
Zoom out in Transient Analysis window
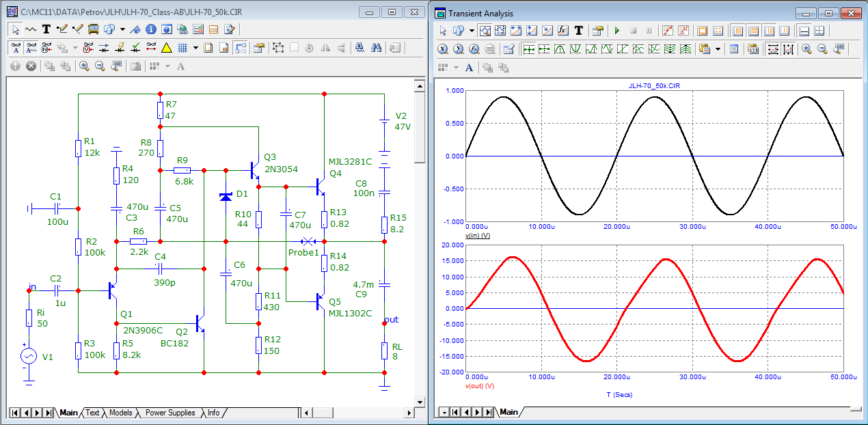coord(823,49)
